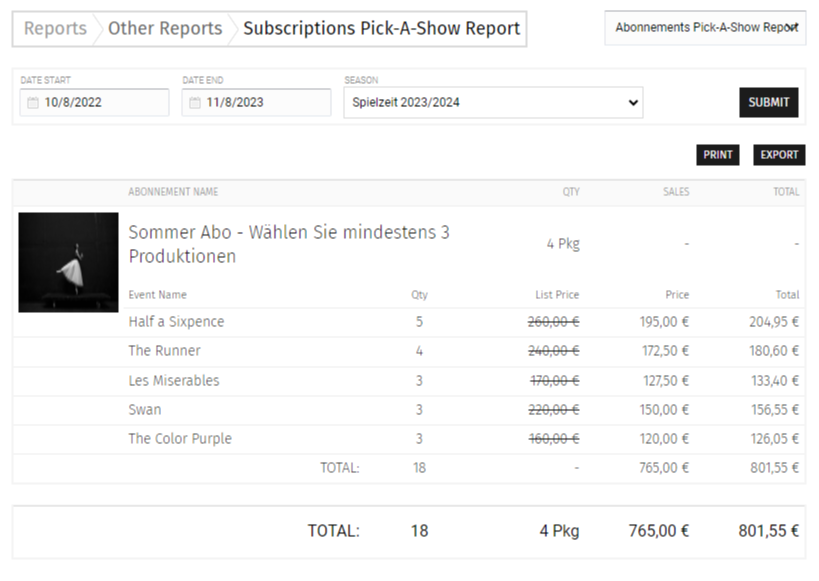
Task: Select the Half a Sixpence event row
Action: [x=176, y=322]
